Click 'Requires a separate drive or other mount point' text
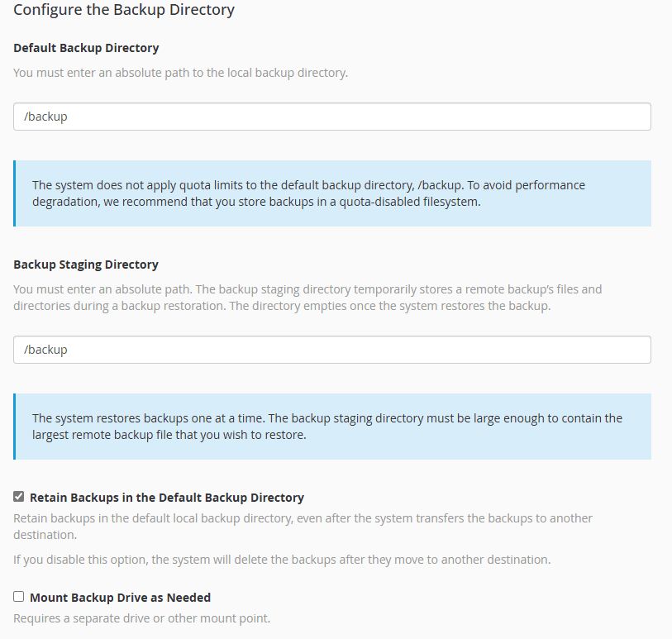The height and width of the screenshot is (639, 672). 142,618
